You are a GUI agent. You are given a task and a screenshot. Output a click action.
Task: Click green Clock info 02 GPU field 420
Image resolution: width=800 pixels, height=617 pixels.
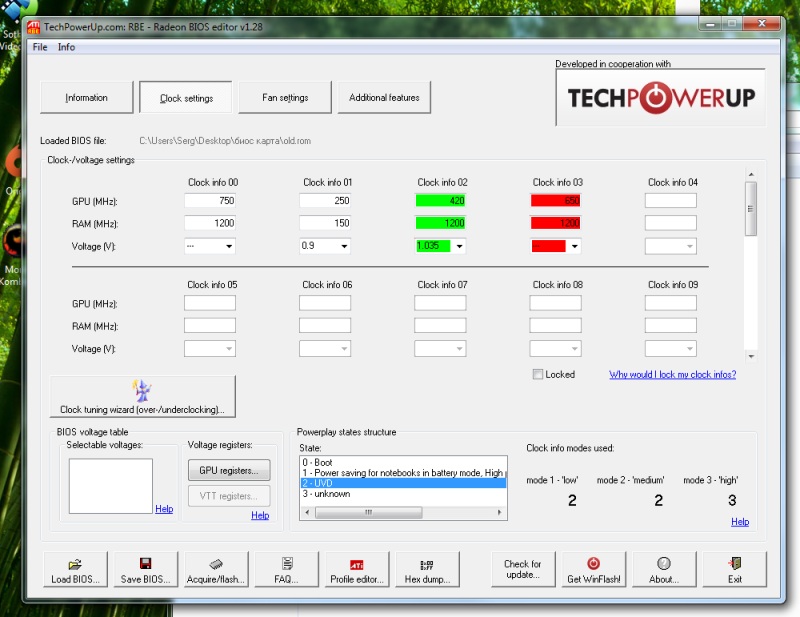(x=440, y=201)
